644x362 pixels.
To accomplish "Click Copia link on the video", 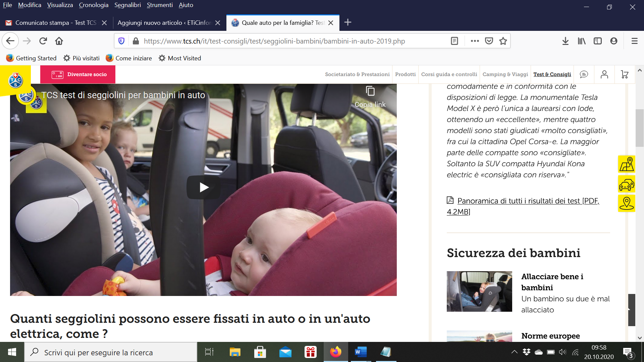I will [370, 97].
